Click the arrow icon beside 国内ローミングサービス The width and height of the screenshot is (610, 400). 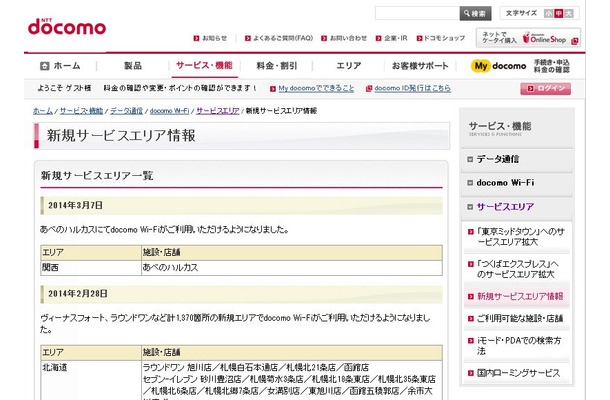pyautogui.click(x=470, y=373)
